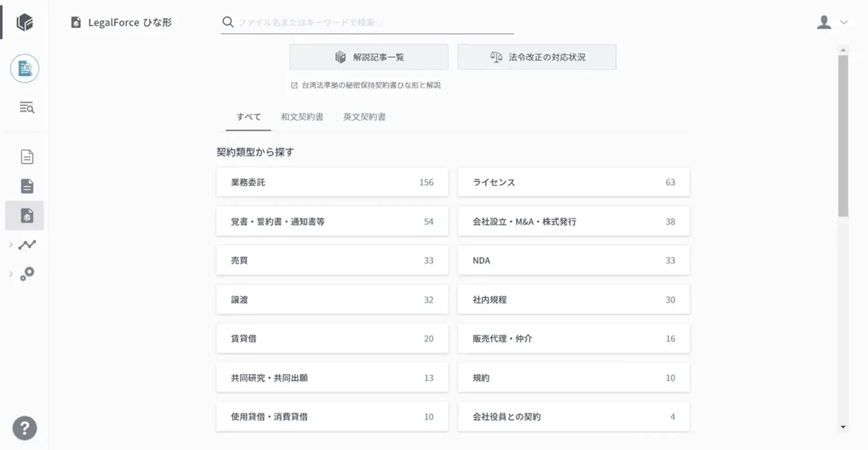The height and width of the screenshot is (450, 868).
Task: Open the circular document review icon
Action: 24,68
